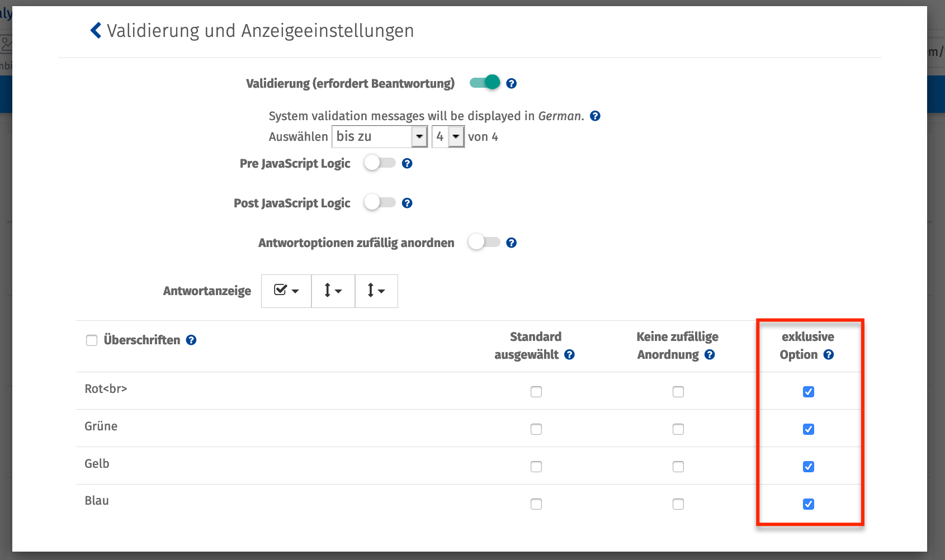Open the number dropdown showing 4
Viewport: 945px width, 560px height.
pyautogui.click(x=447, y=136)
